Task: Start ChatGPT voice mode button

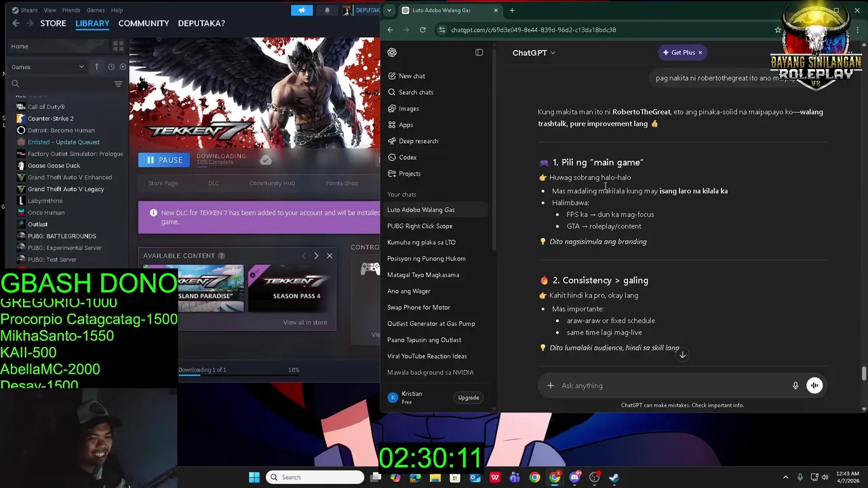Action: pyautogui.click(x=814, y=386)
